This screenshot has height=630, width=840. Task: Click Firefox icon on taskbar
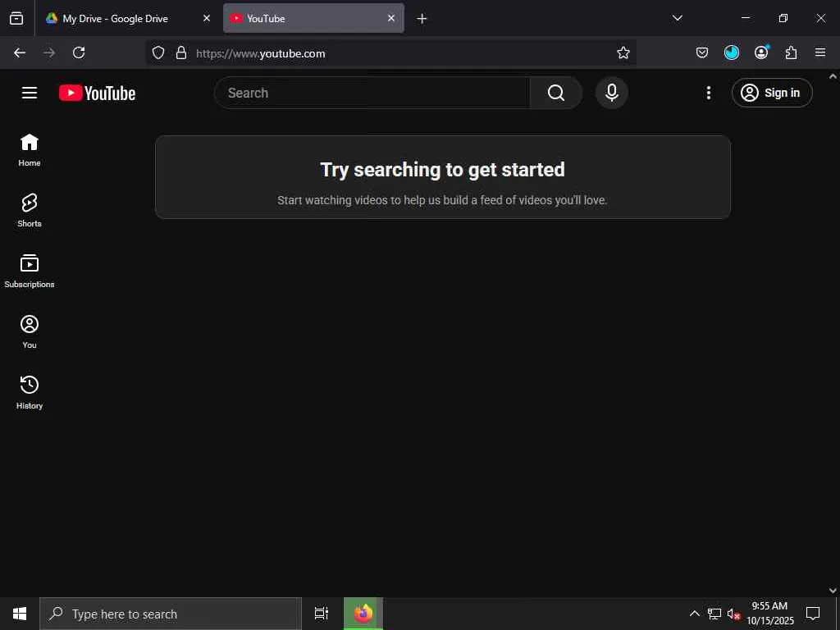click(x=363, y=614)
